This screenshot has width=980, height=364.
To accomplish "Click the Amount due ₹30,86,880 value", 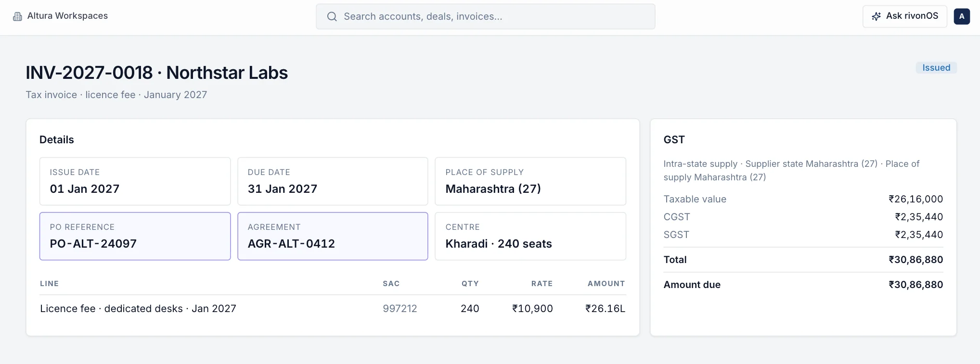I will click(916, 285).
